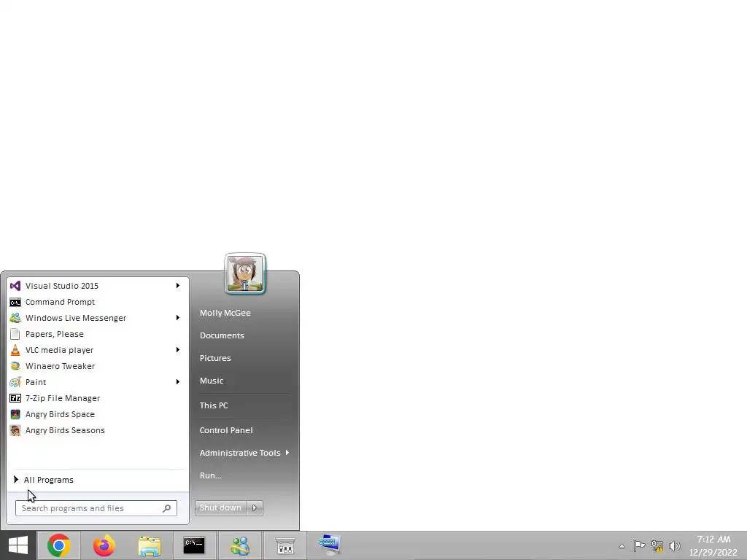Launch Google Chrome from the taskbar
The image size is (747, 560).
point(59,545)
